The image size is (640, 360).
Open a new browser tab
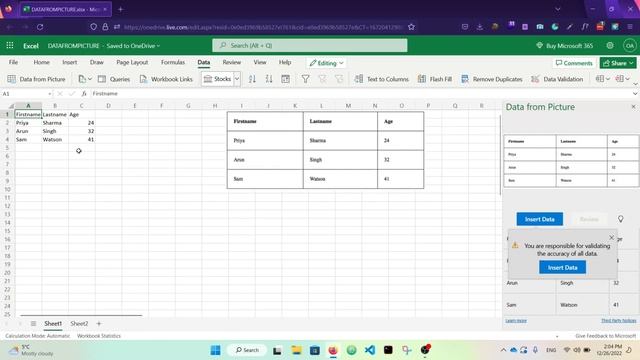tap(120, 9)
